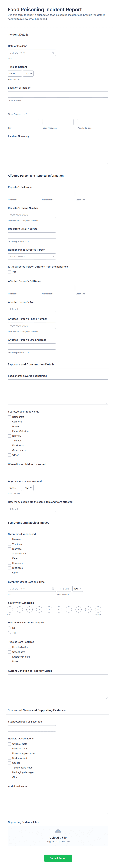Select Yes for medical attention sought
Screen dimensions: 115x868
(9, 632)
